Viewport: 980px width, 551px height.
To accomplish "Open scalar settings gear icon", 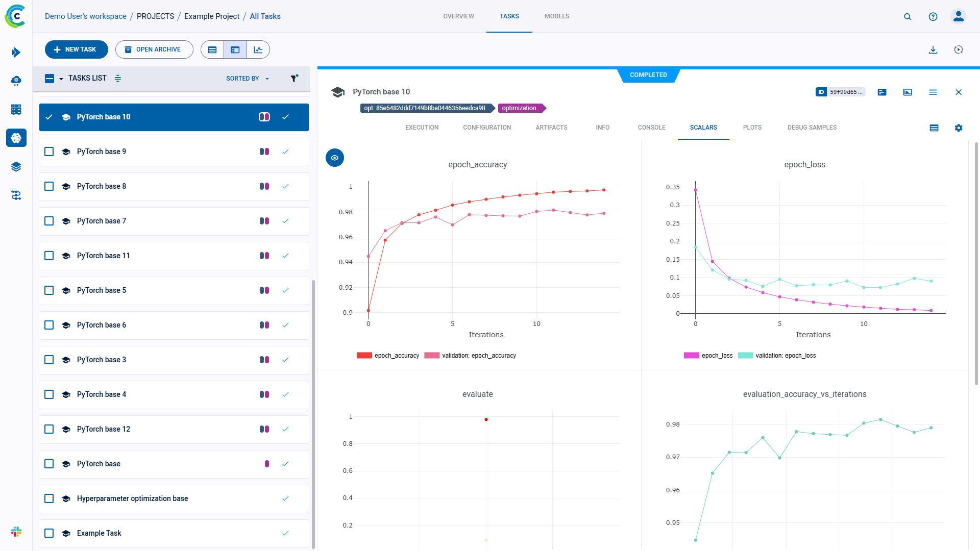I will coord(959,128).
